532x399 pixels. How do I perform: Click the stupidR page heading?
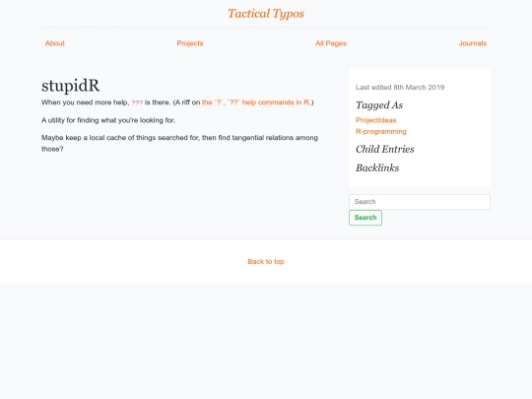(x=71, y=86)
